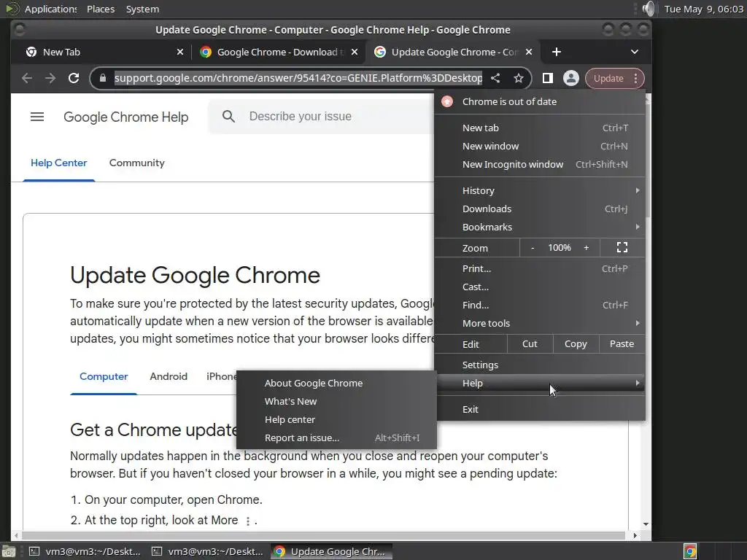Toggle fullscreen icon in Zoom row
The image size is (747, 560).
(x=622, y=248)
